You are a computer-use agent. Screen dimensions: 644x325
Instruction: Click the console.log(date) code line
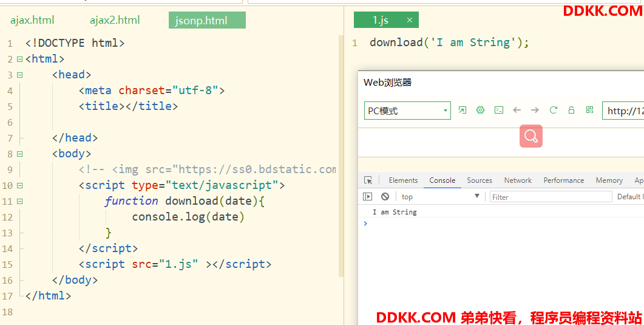(x=188, y=217)
